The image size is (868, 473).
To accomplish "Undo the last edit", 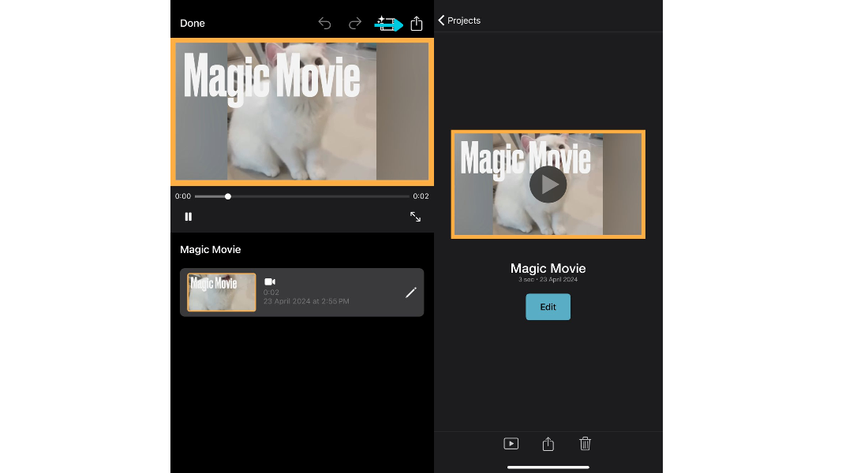I will [325, 23].
